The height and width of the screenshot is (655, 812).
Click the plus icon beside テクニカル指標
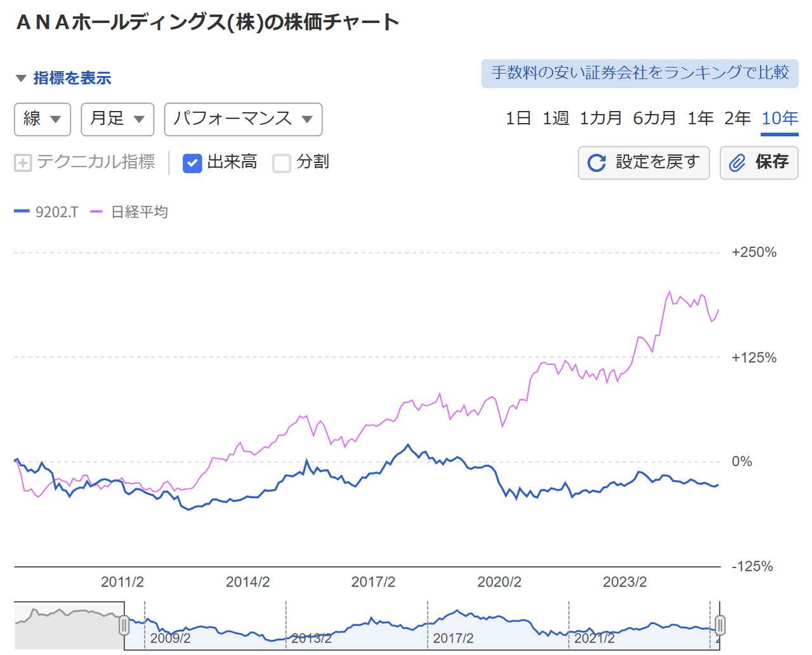[22, 162]
